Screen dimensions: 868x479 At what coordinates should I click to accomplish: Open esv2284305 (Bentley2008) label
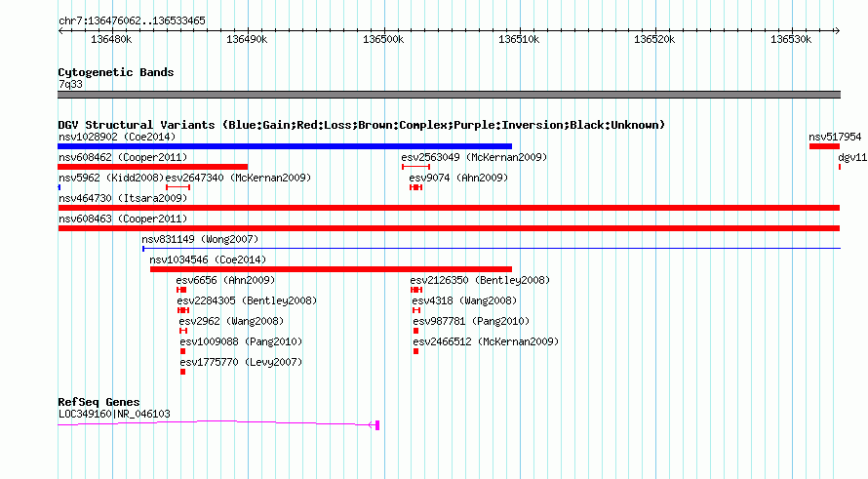[247, 300]
